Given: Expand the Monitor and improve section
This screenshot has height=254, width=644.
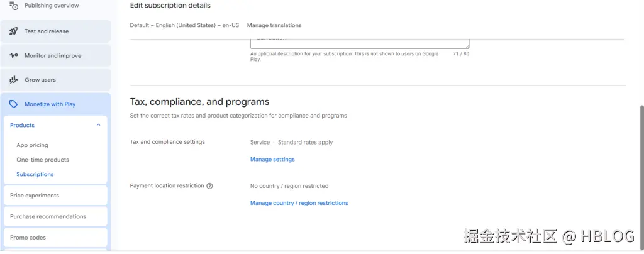Looking at the screenshot, I should pyautogui.click(x=53, y=55).
